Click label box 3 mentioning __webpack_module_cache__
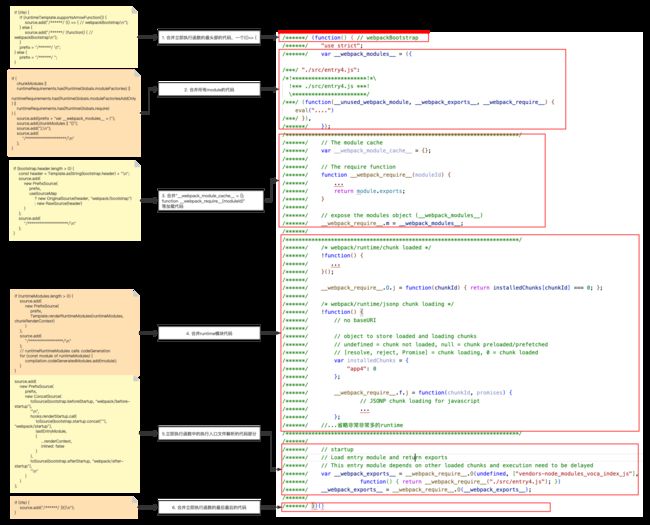The width and height of the screenshot is (650, 525). [211, 201]
